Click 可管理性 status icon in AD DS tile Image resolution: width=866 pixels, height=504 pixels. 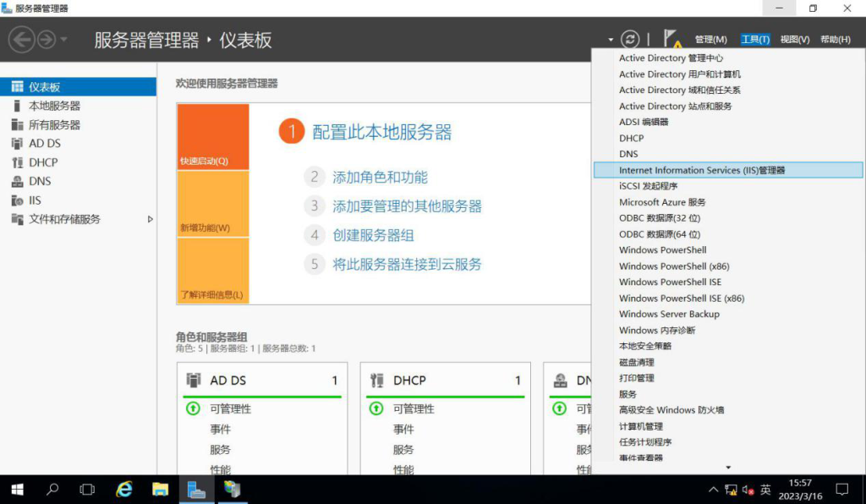[193, 408]
